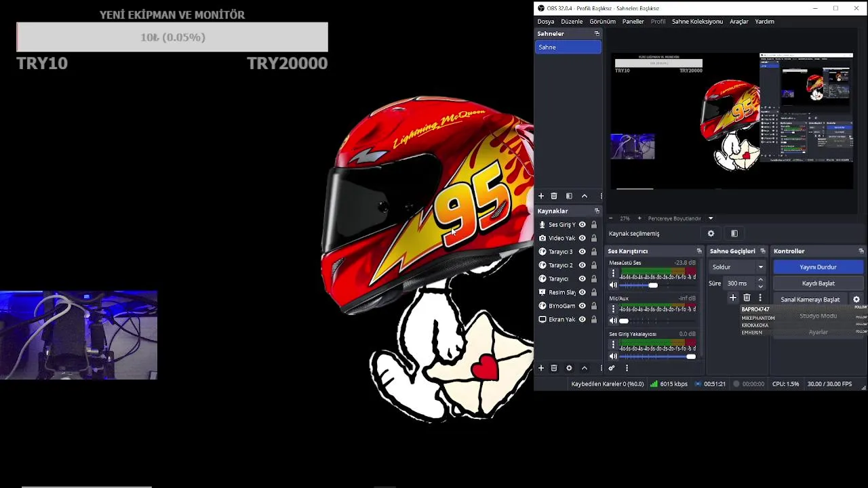The height and width of the screenshot is (488, 868).
Task: Hide the Ekran Yak source
Action: tap(582, 319)
